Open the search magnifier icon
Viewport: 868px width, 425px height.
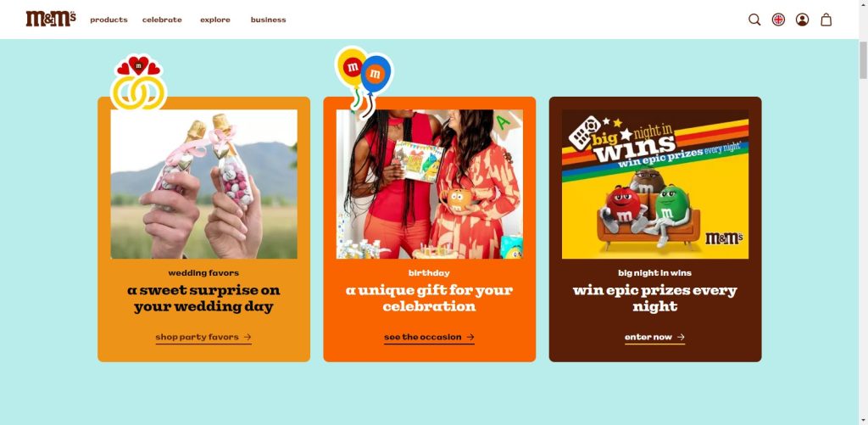754,20
